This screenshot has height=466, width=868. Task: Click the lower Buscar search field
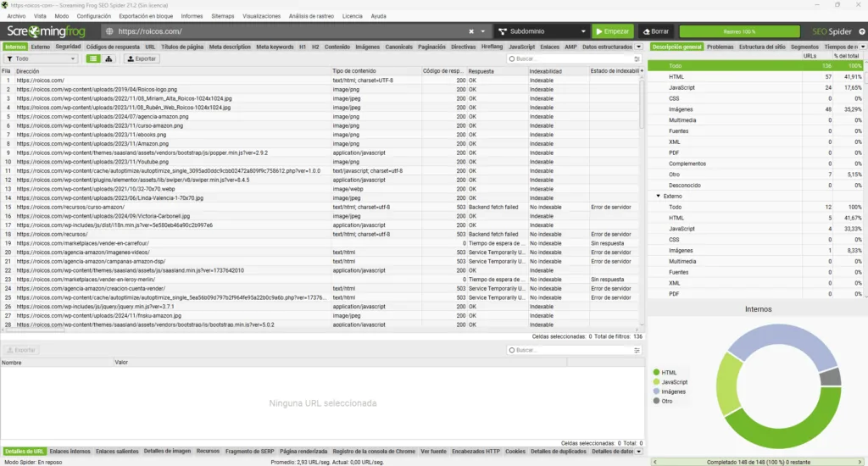pyautogui.click(x=570, y=350)
